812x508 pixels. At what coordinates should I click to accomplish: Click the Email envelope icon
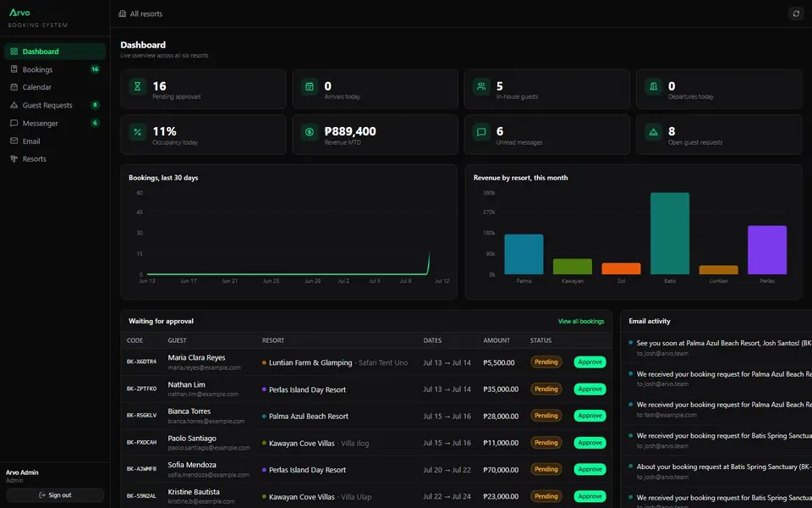pyautogui.click(x=14, y=141)
